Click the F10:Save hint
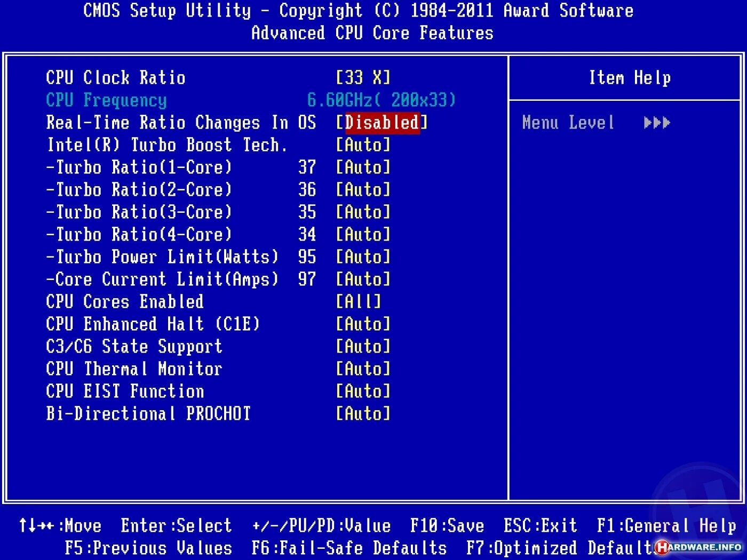 [447, 526]
